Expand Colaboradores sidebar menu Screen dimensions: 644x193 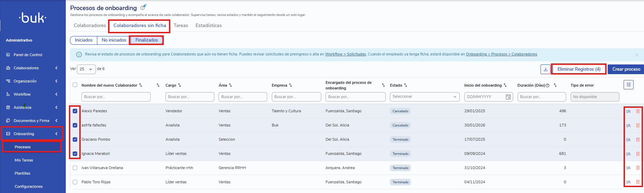[33, 68]
